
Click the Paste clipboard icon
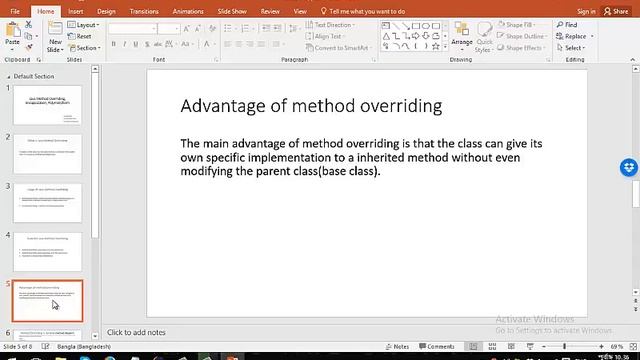pos(13,30)
